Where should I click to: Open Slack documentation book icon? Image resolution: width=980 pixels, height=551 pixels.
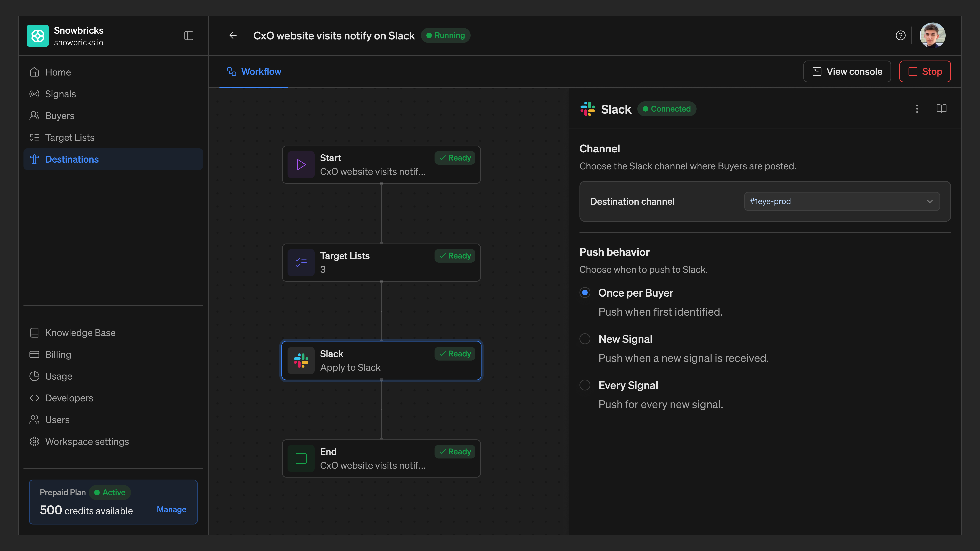tap(941, 109)
